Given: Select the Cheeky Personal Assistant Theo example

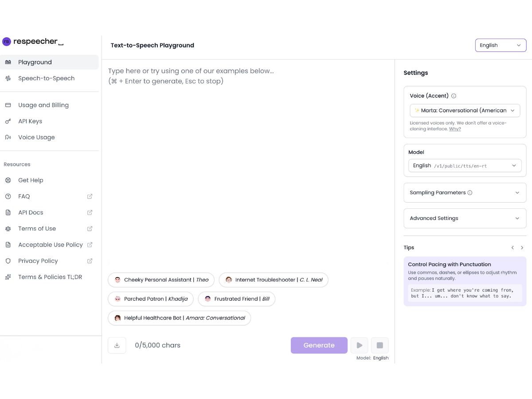Looking at the screenshot, I should [x=161, y=280].
